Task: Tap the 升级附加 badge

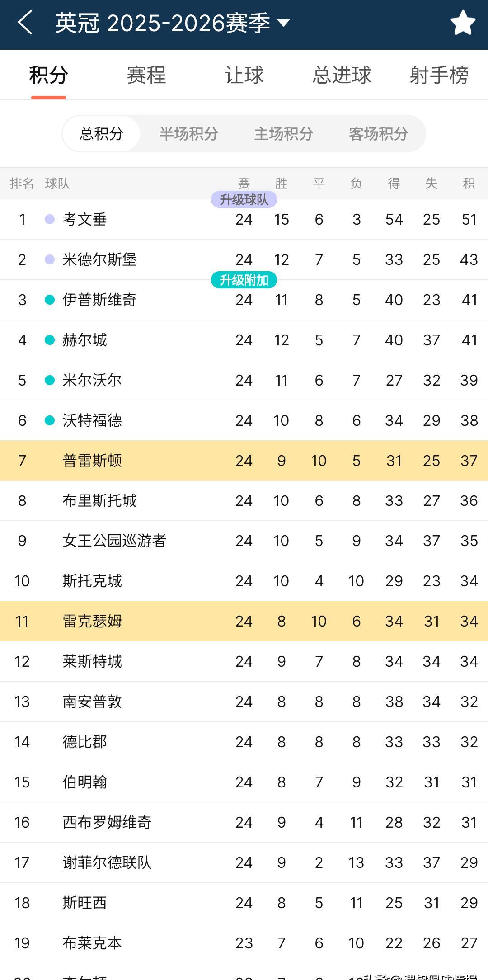Action: point(244,280)
